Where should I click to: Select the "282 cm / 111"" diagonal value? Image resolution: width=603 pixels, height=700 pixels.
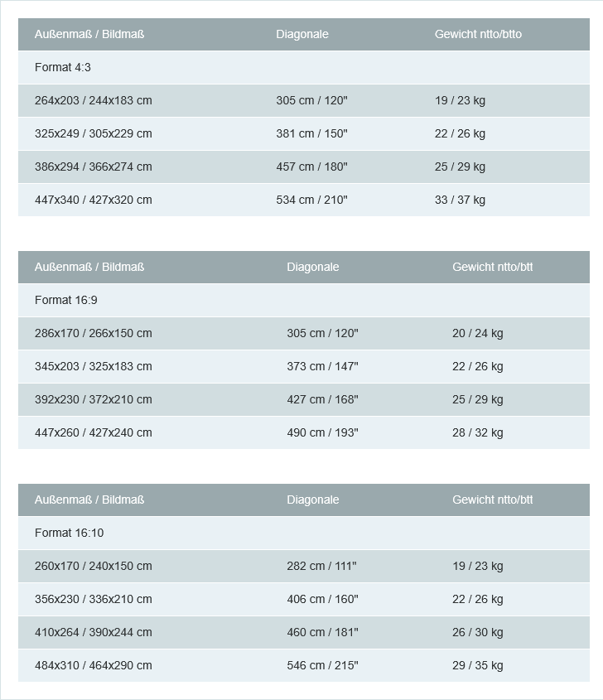[321, 566]
